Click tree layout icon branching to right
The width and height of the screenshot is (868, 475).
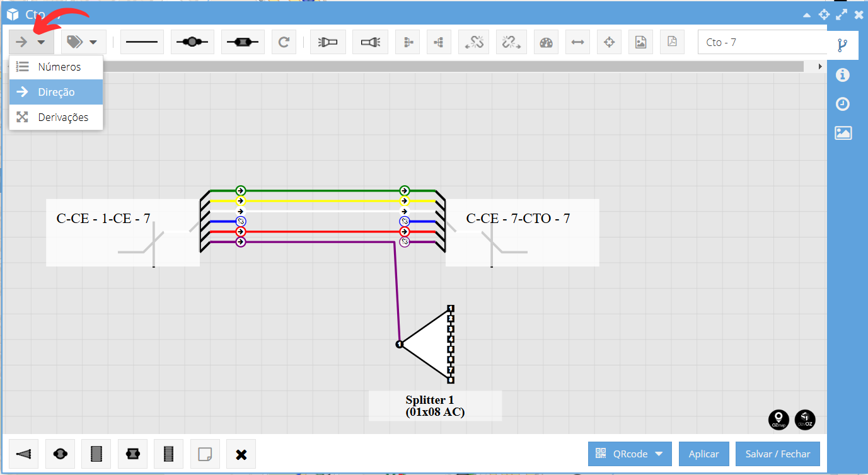click(408, 42)
